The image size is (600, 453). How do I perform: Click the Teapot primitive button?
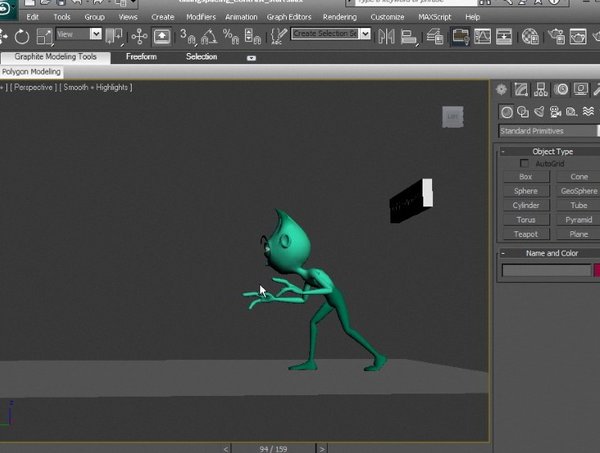point(525,234)
